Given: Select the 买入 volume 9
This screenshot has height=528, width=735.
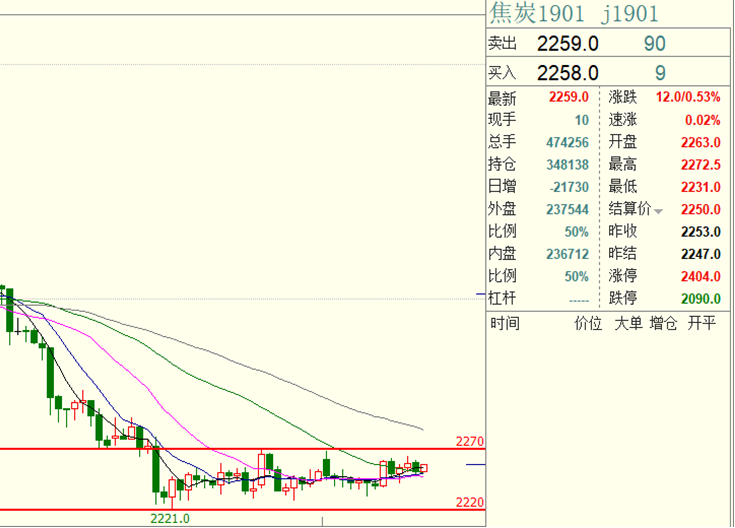Looking at the screenshot, I should (660, 73).
